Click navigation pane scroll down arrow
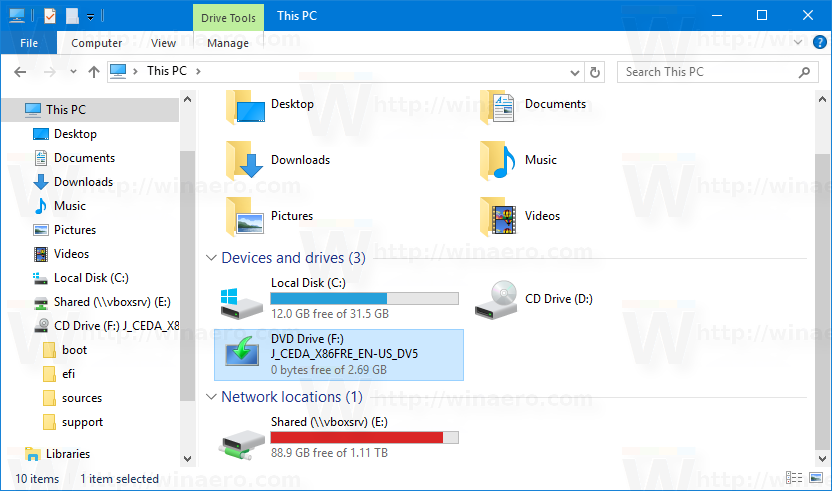 click(x=187, y=459)
